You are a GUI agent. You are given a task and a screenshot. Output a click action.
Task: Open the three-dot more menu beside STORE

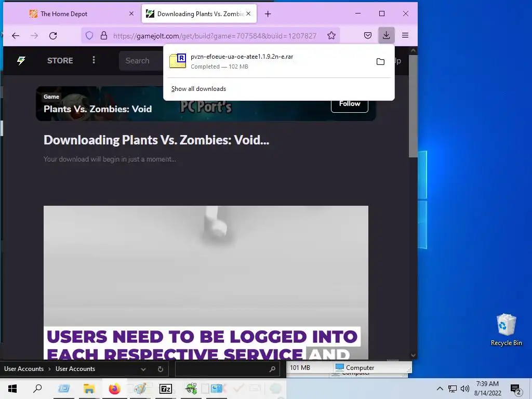[94, 60]
